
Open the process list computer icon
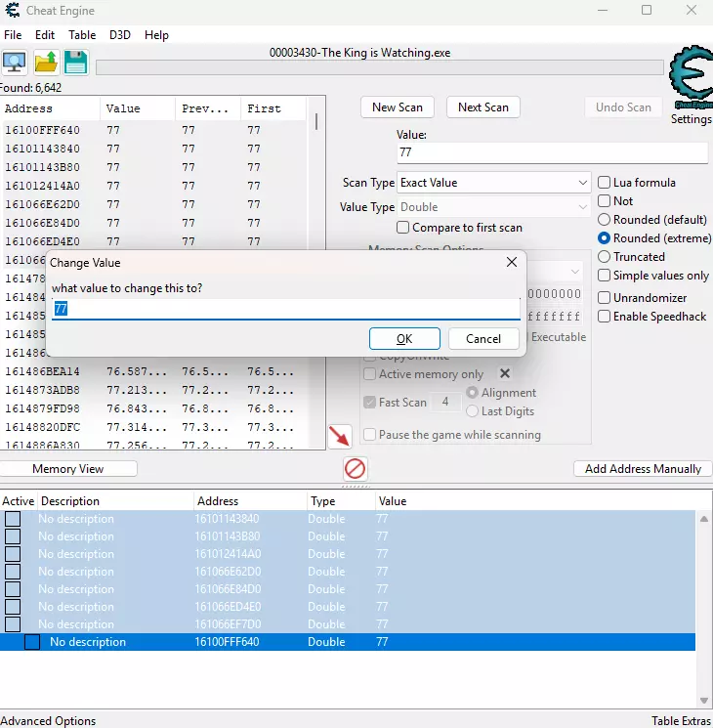(15, 63)
